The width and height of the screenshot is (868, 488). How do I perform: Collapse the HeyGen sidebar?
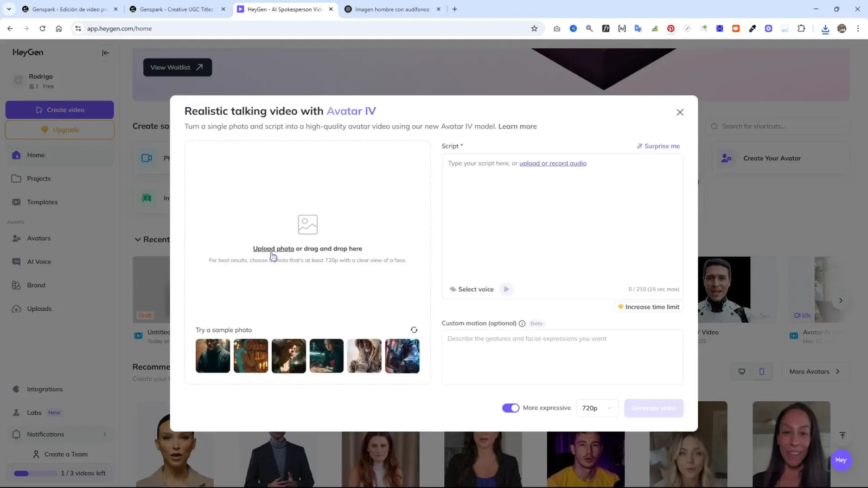tap(105, 53)
